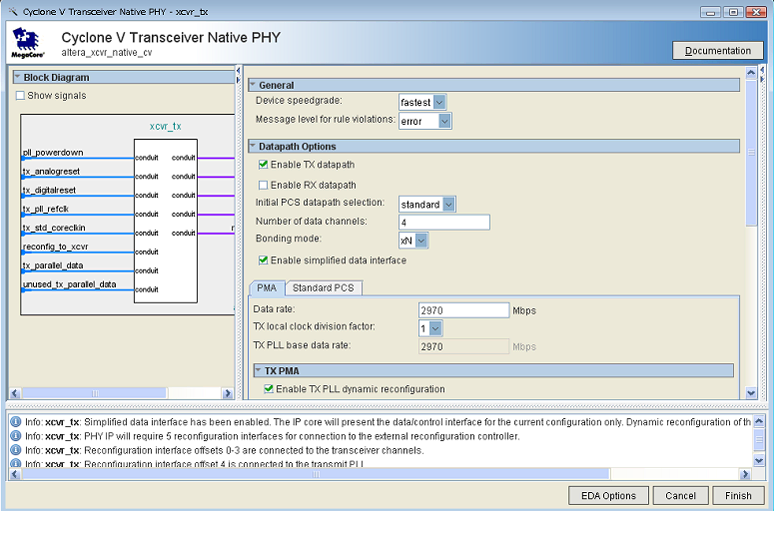
Task: Click the TX PLL base data rate field
Action: coord(464,347)
